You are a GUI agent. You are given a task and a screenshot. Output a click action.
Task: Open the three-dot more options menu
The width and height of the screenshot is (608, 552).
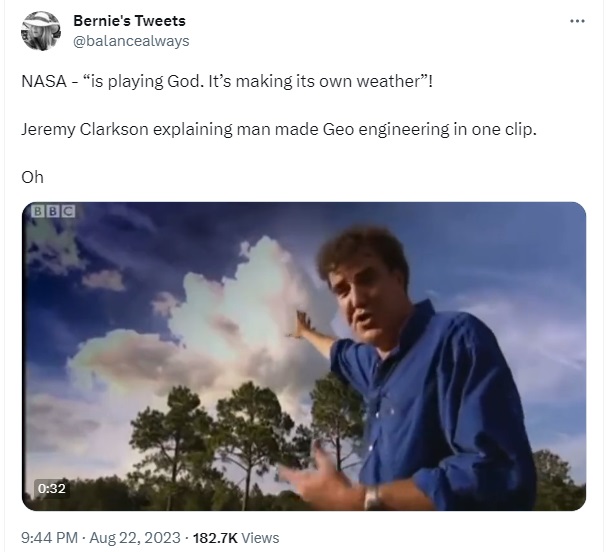(x=577, y=21)
